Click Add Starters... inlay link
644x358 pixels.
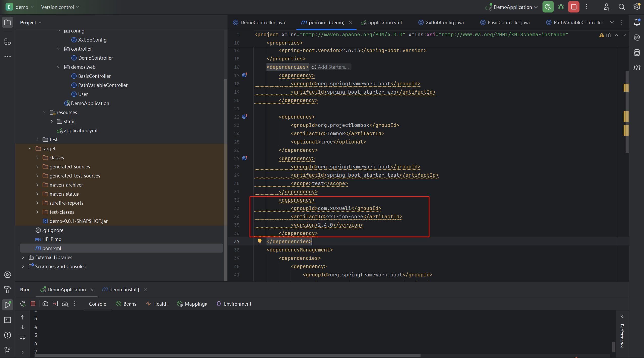point(330,67)
